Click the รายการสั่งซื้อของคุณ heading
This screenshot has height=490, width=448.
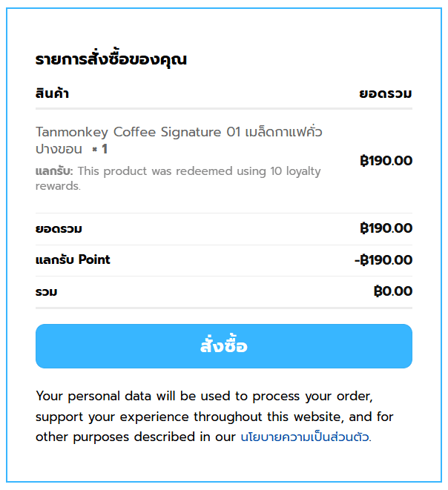pyautogui.click(x=111, y=60)
